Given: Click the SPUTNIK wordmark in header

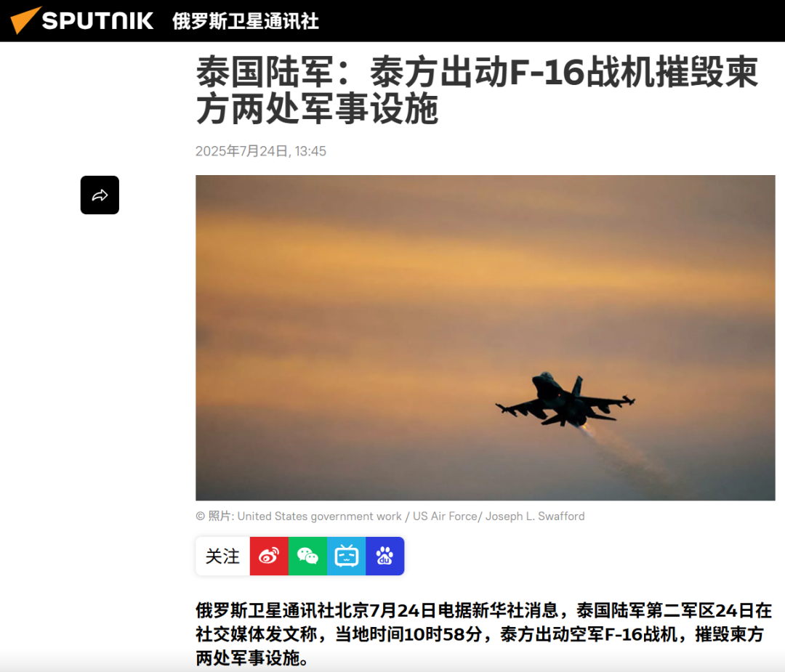Looking at the screenshot, I should coord(97,20).
